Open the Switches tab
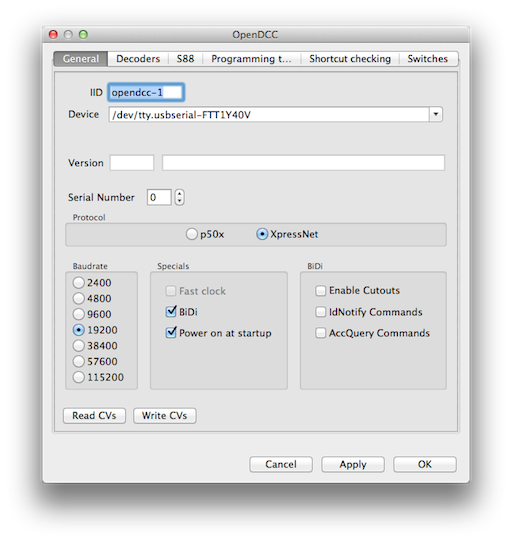This screenshot has width=512, height=542. tap(428, 59)
